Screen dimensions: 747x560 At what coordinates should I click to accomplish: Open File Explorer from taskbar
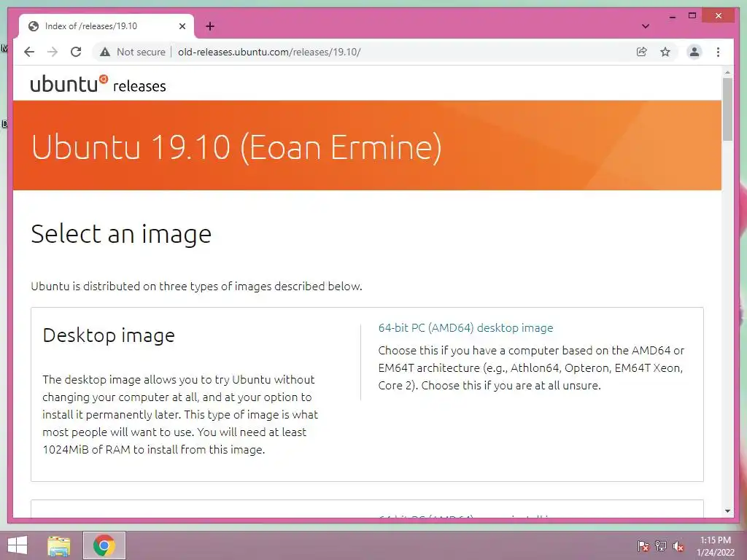click(x=59, y=545)
